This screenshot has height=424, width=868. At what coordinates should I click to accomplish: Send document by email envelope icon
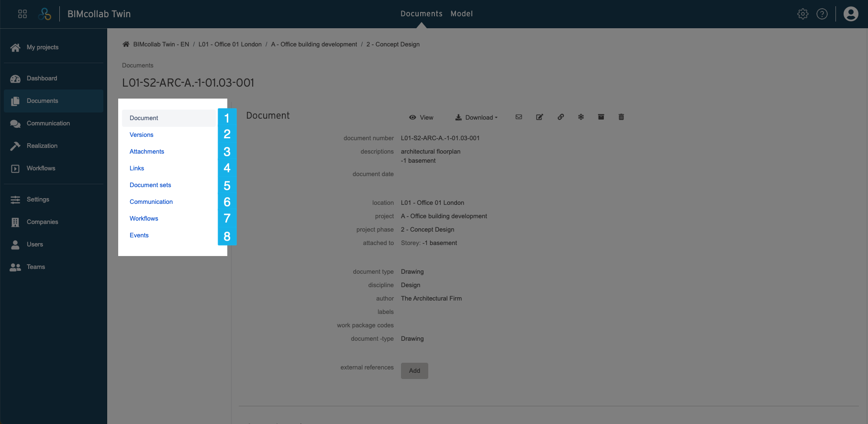click(519, 117)
